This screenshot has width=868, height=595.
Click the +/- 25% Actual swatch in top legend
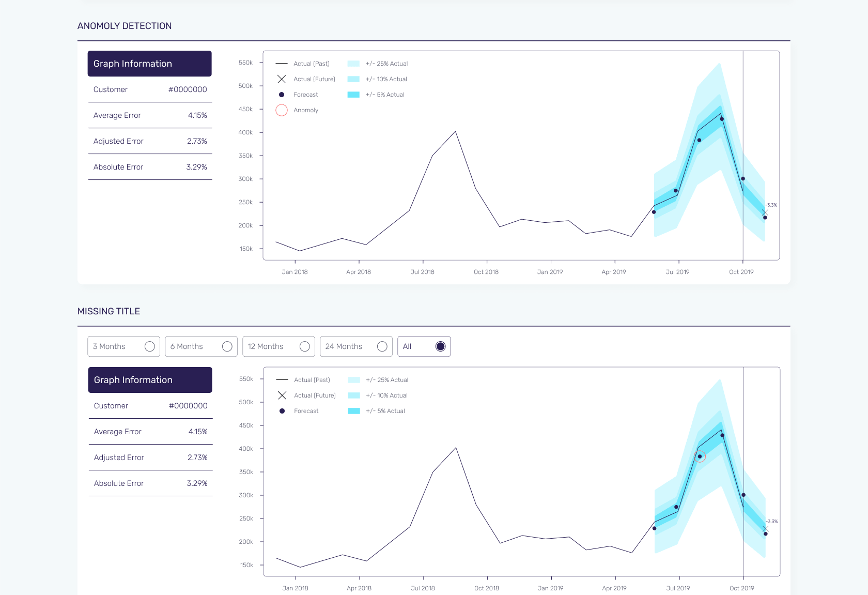pos(353,64)
